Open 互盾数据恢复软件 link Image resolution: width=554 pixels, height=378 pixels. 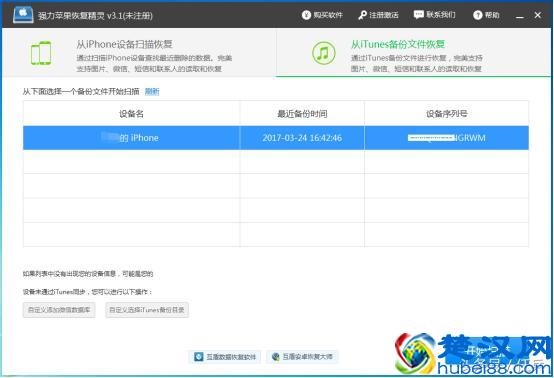tap(225, 357)
